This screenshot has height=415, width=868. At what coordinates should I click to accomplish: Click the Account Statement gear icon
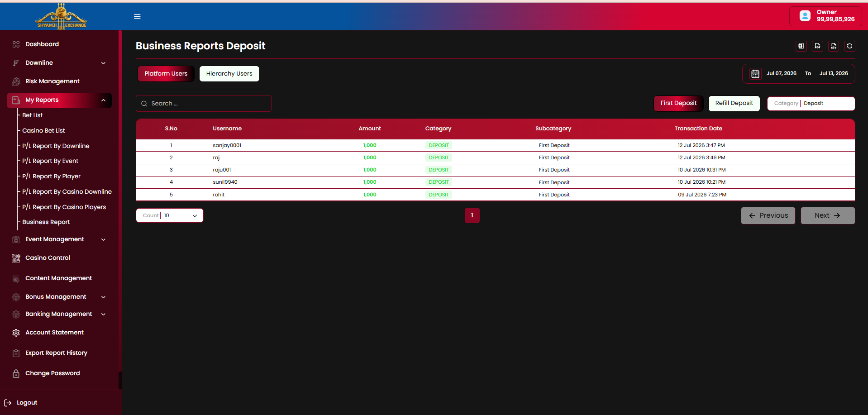tap(16, 333)
